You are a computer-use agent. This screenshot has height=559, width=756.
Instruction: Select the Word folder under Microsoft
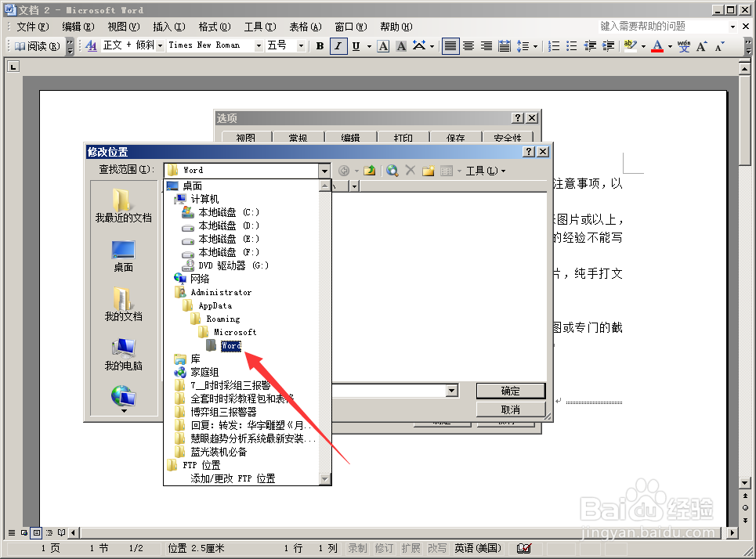tap(230, 345)
